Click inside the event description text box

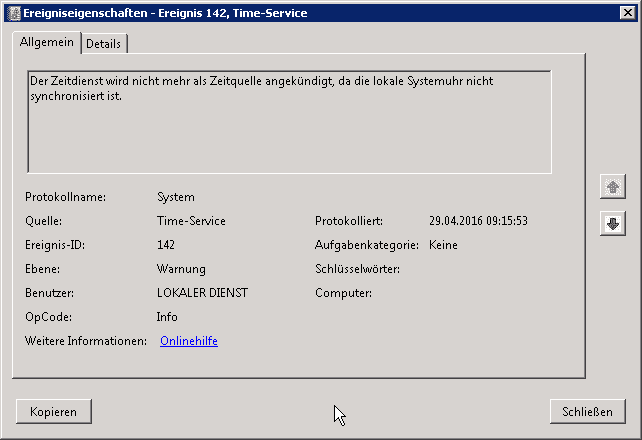[x=289, y=122]
